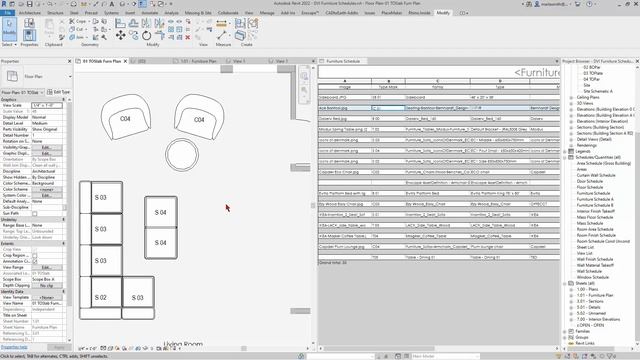This screenshot has height=360, width=640.
Task: Click the Aligned Dimension measure tool
Action: (x=222, y=24)
